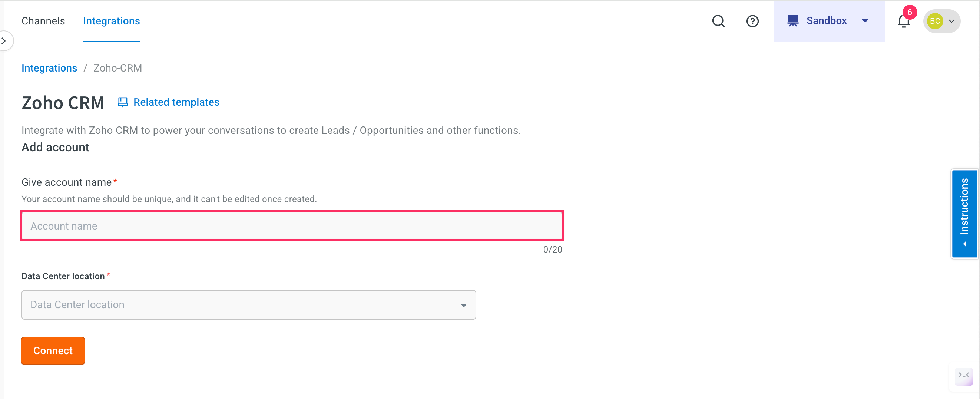Click the Connect button
This screenshot has width=980, height=399.
point(53,350)
